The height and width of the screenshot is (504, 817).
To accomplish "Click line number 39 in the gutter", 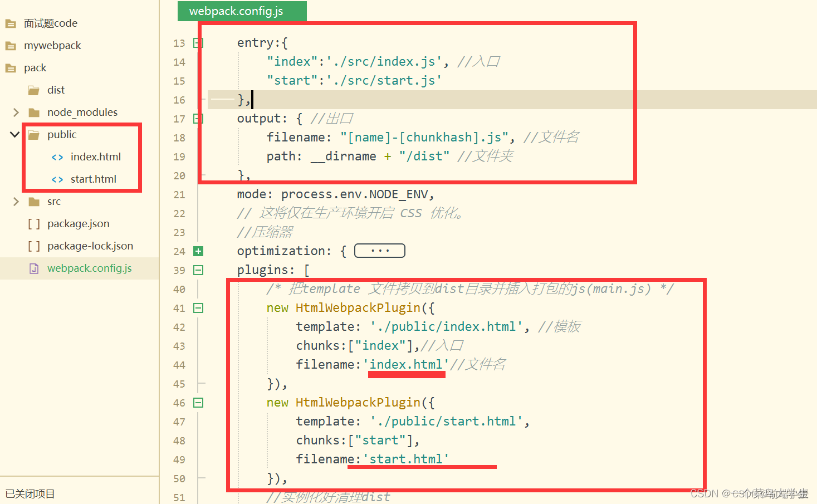I will (x=179, y=271).
